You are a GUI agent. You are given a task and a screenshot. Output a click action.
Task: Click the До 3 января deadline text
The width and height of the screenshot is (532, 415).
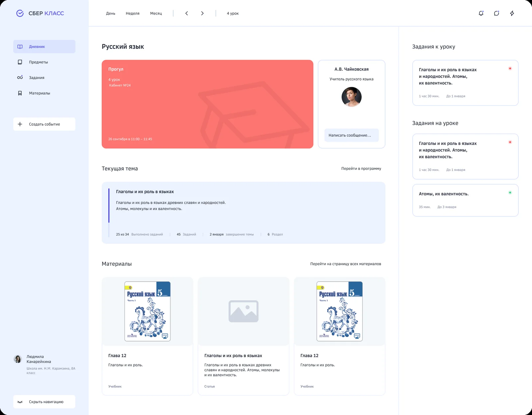pyautogui.click(x=447, y=207)
